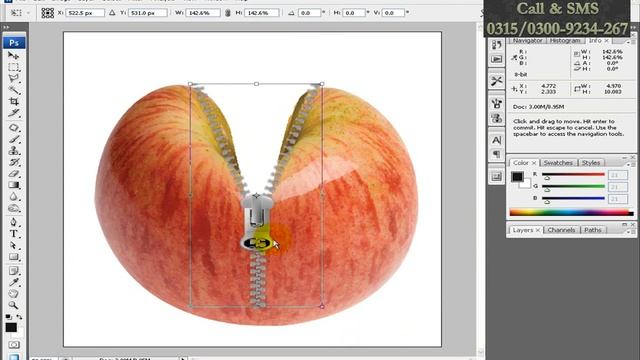The height and width of the screenshot is (360, 640).
Task: Close the Color tab
Action: point(534,163)
